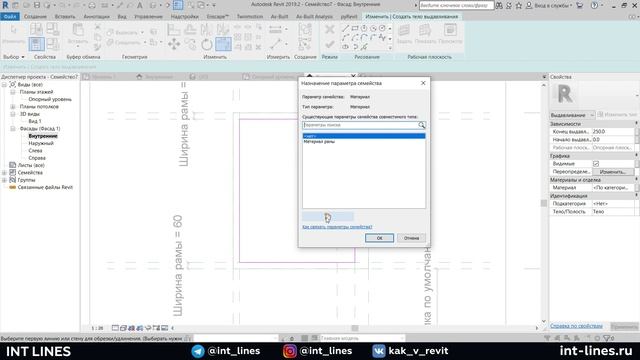
Task: Select the Rectangle draw tool
Action: (x=355, y=28)
